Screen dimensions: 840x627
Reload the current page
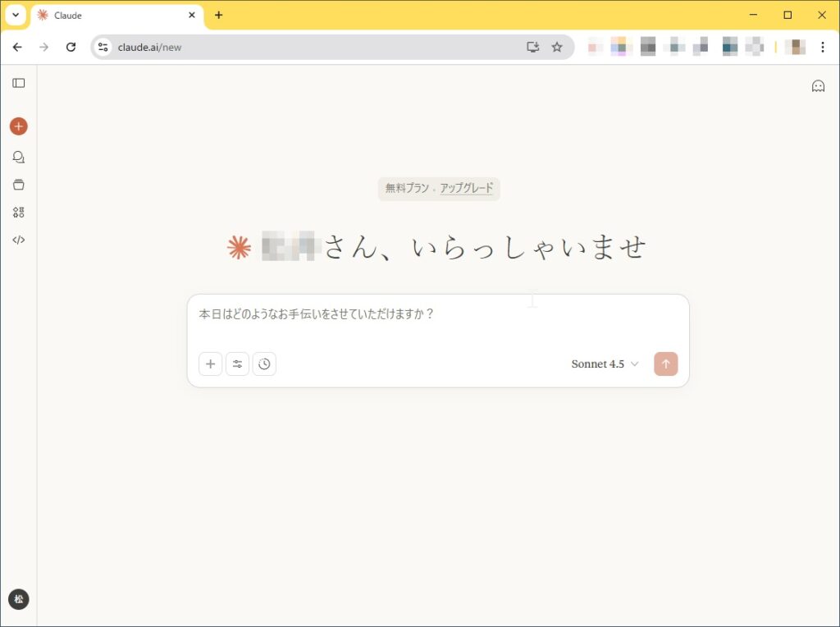[x=71, y=47]
